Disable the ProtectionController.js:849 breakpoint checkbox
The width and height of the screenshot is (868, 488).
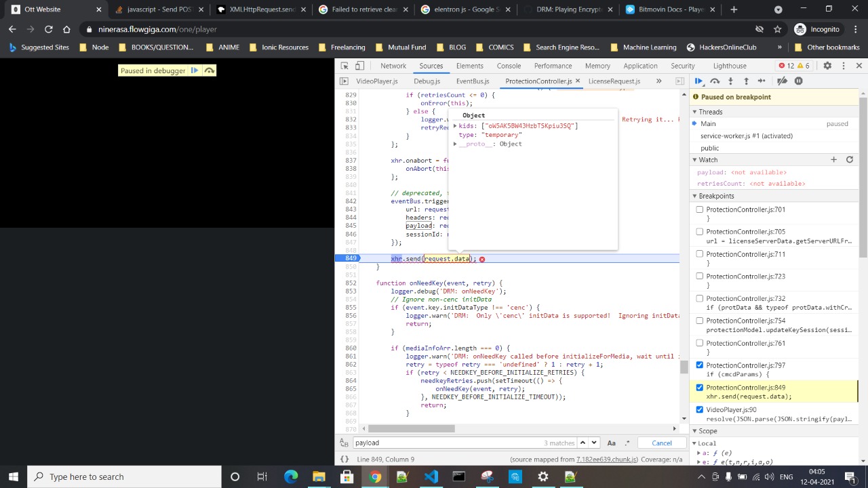699,388
